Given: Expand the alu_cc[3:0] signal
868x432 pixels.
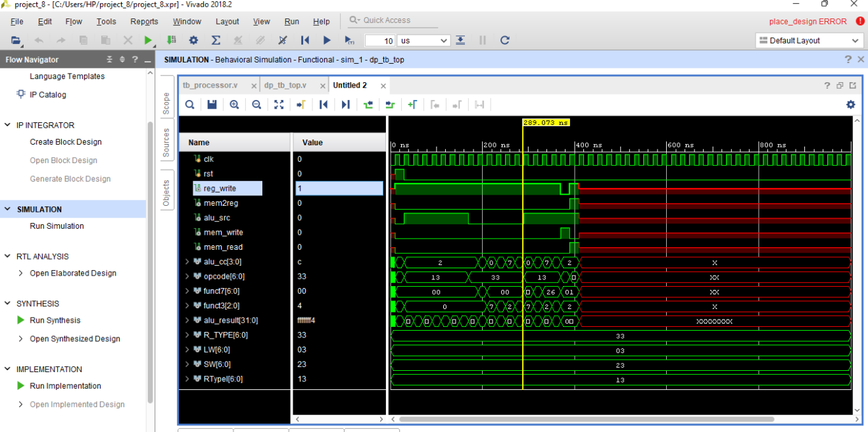Looking at the screenshot, I should pos(188,262).
